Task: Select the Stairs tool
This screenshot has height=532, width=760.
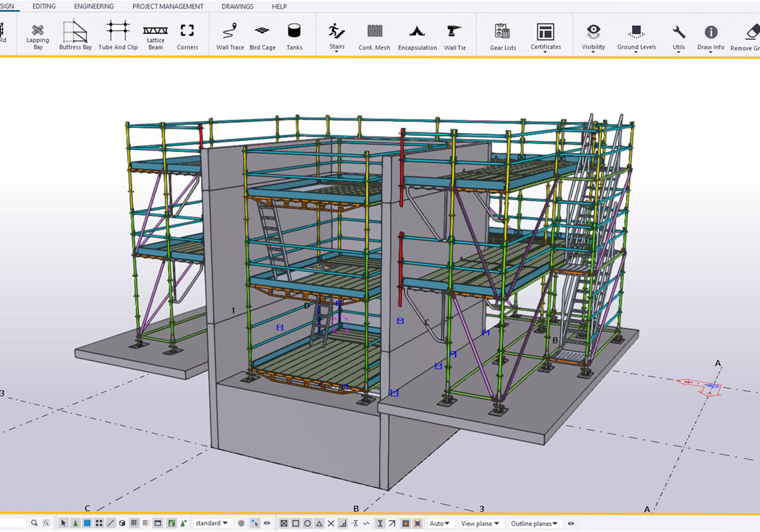Action: (x=336, y=35)
